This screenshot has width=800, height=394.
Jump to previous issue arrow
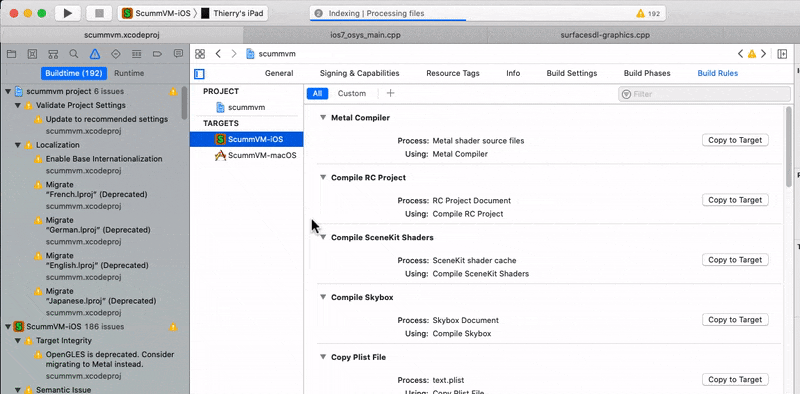coord(740,54)
